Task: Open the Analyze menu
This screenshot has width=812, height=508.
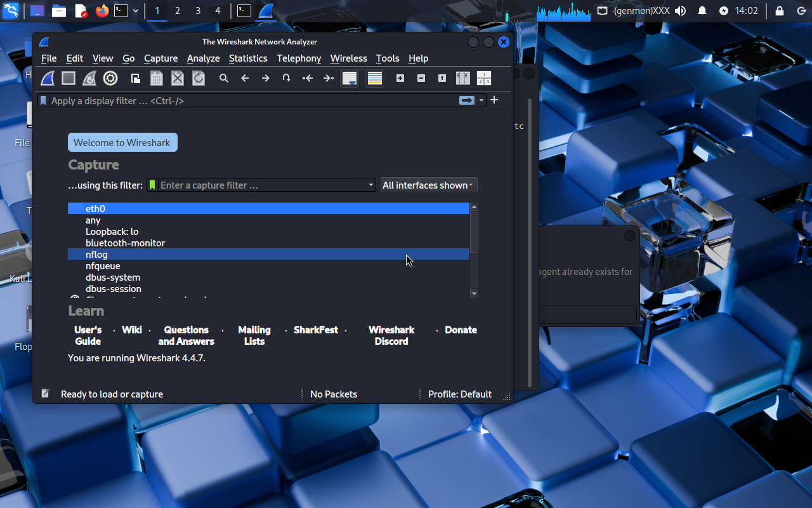Action: [204, 58]
